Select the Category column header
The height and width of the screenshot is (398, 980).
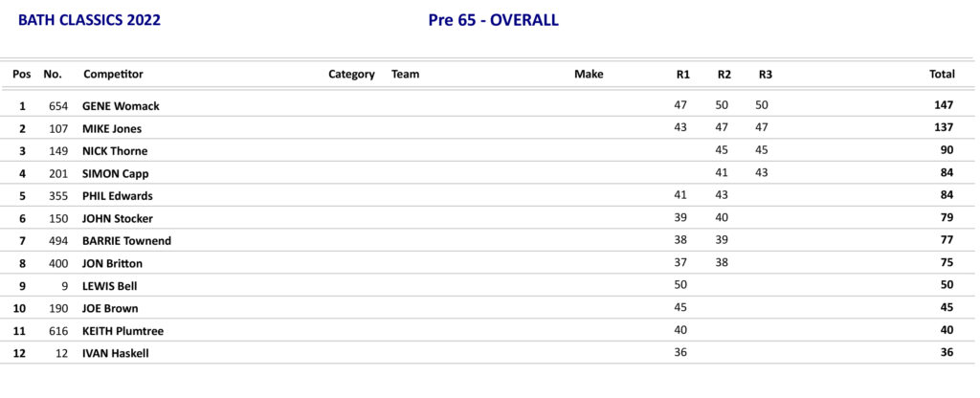click(351, 74)
